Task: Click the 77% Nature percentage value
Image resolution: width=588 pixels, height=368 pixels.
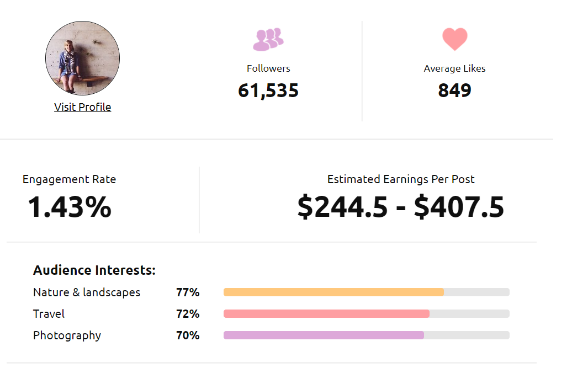Action: 188,292
